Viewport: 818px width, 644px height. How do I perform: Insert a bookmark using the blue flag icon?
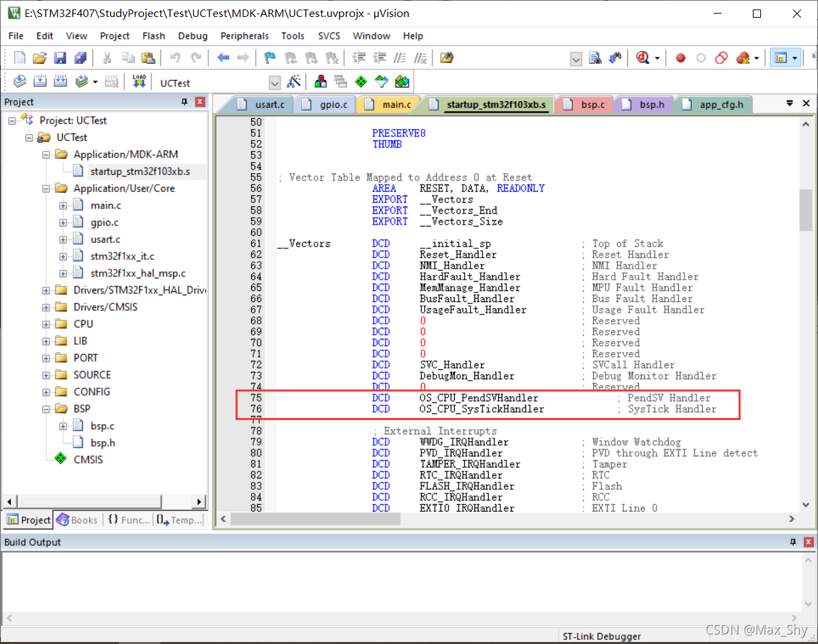pos(270,58)
